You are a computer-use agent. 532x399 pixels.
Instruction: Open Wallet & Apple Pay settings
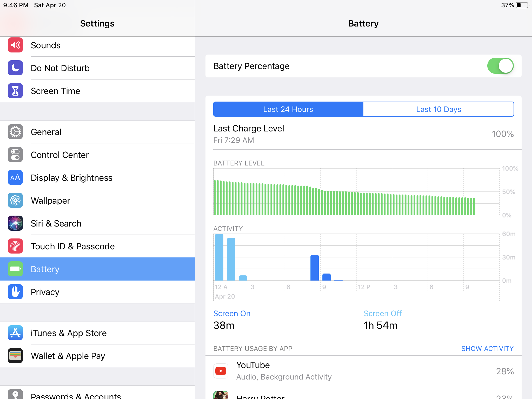pyautogui.click(x=97, y=356)
